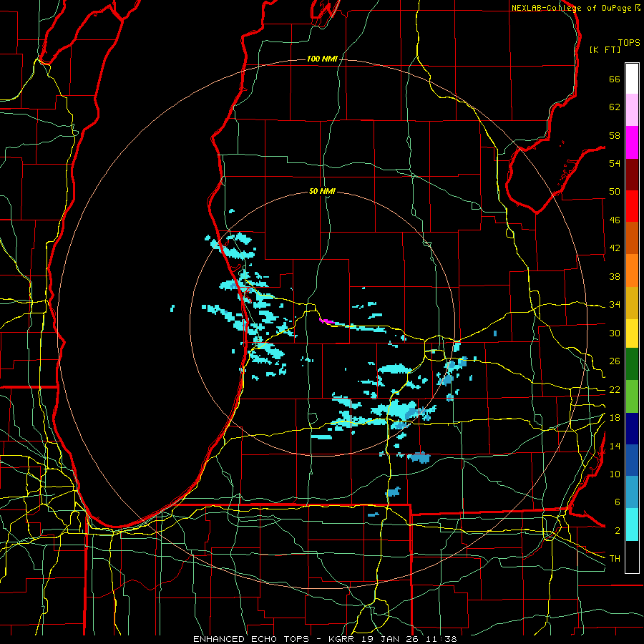The height and width of the screenshot is (644, 644).
Task: Click the legend value "58"
Action: pos(615,135)
